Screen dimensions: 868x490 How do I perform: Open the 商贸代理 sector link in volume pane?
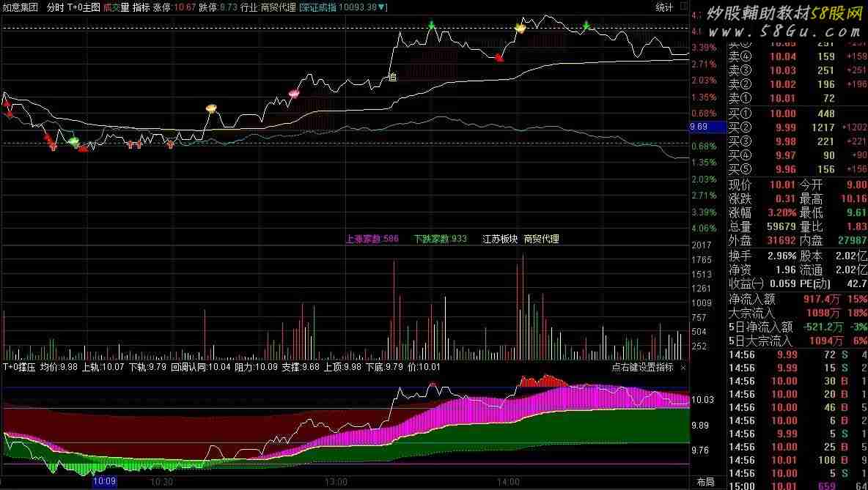point(541,239)
